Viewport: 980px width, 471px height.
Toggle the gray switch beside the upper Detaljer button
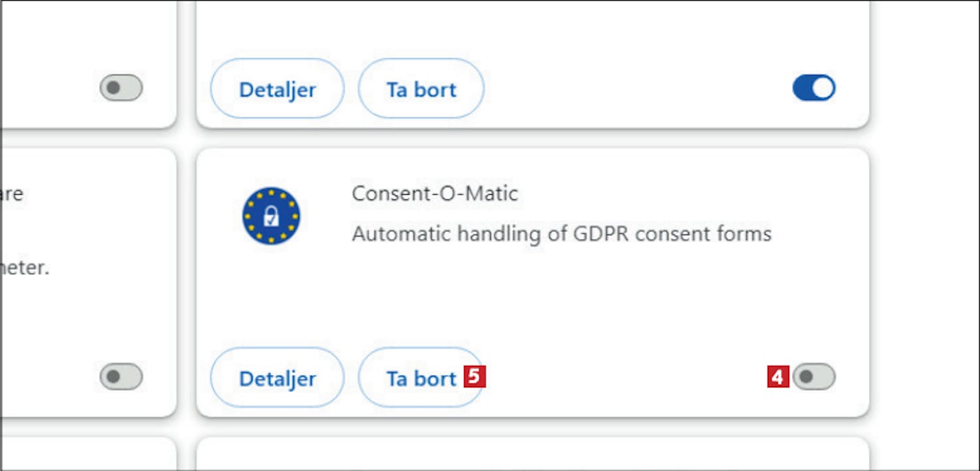pos(121,88)
